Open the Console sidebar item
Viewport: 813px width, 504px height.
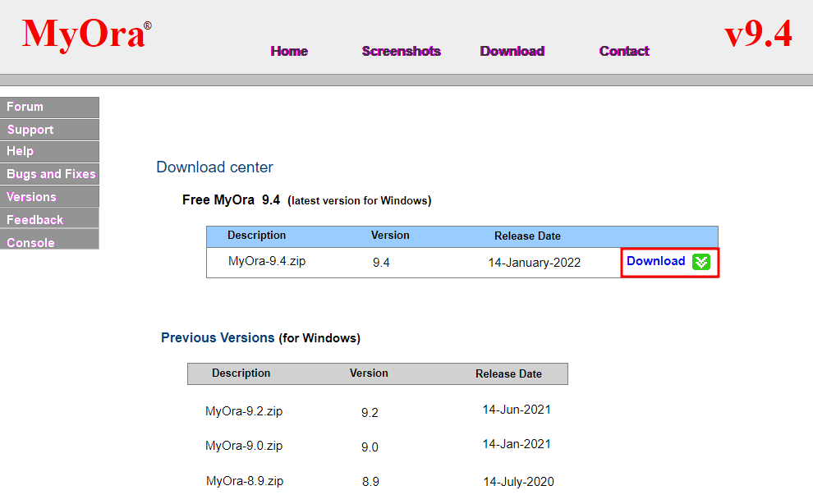tap(50, 240)
